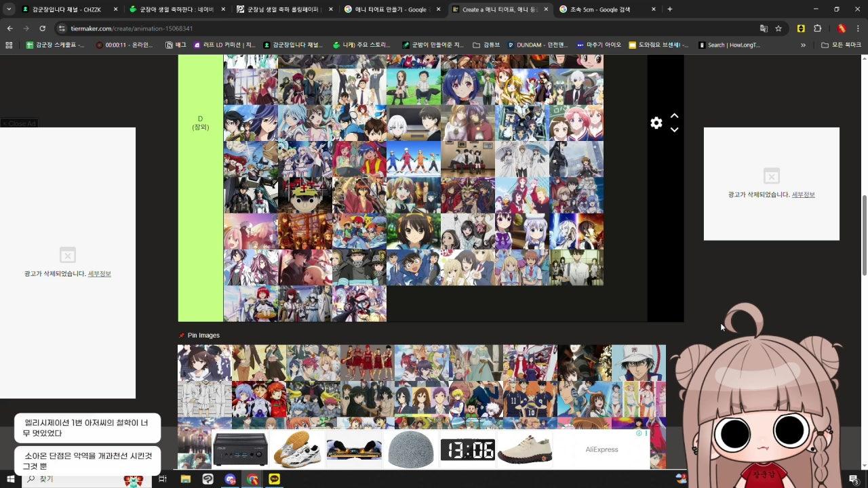868x488 pixels.
Task: Click the gray knit beanie ad thumbnail
Action: [411, 449]
